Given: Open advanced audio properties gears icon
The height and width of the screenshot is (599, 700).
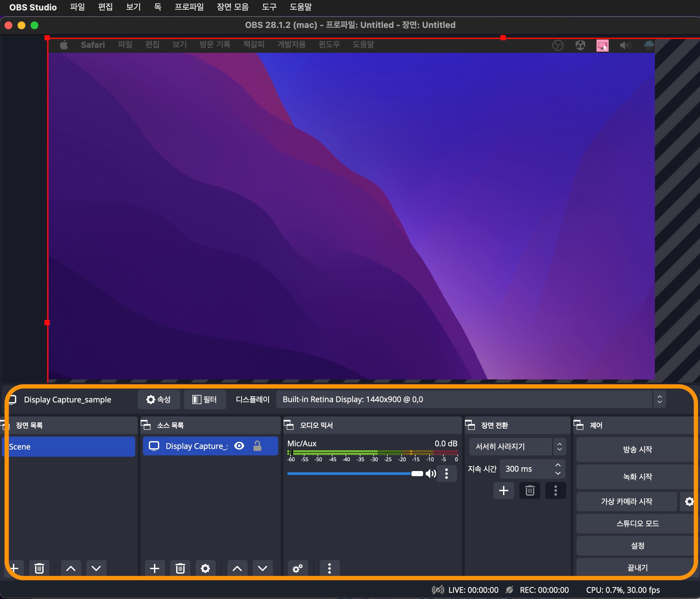Looking at the screenshot, I should pyautogui.click(x=298, y=568).
